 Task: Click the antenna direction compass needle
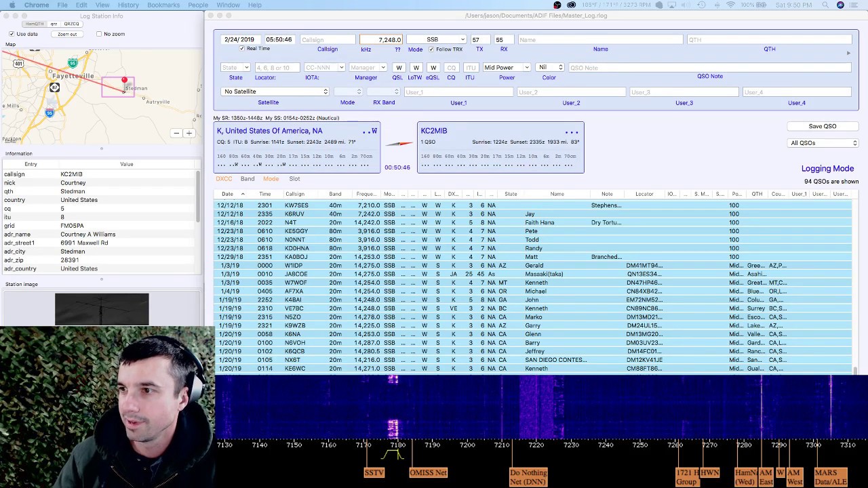(x=400, y=143)
